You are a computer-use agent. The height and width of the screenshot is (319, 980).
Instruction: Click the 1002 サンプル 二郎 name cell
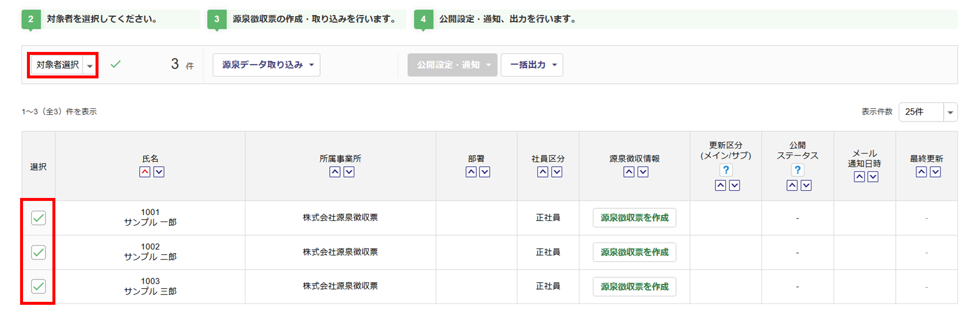tap(150, 252)
